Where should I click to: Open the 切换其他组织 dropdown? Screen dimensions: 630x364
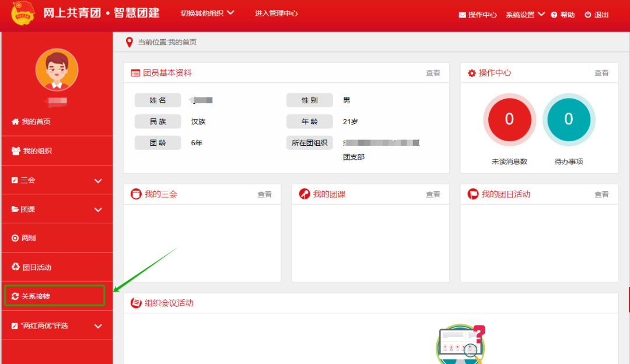coord(207,13)
